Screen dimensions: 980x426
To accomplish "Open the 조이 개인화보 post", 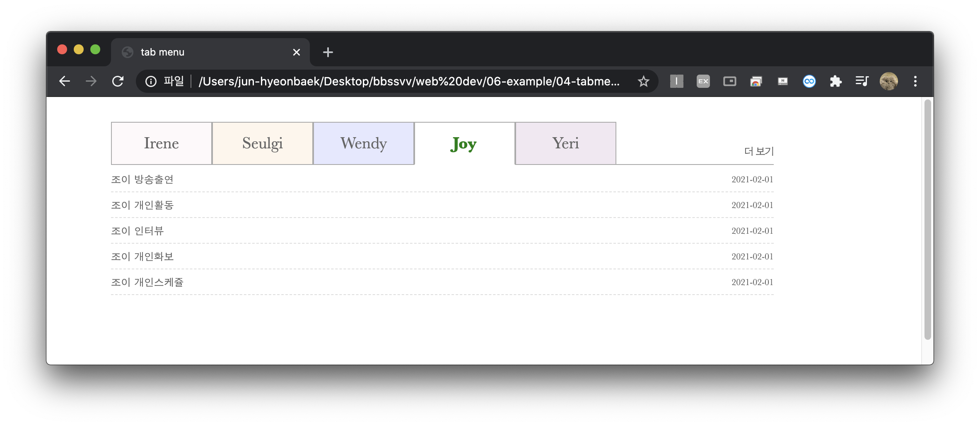I will pyautogui.click(x=142, y=257).
